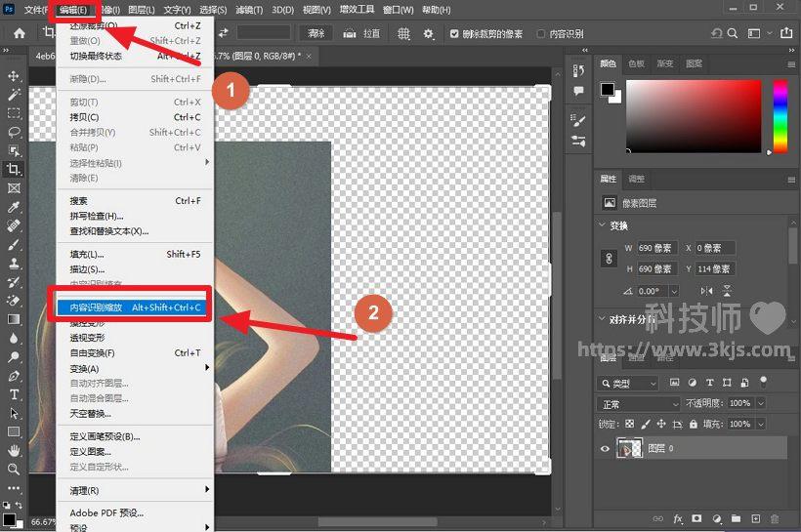Select the Frame tool
This screenshot has height=532, width=801.
coord(14,187)
